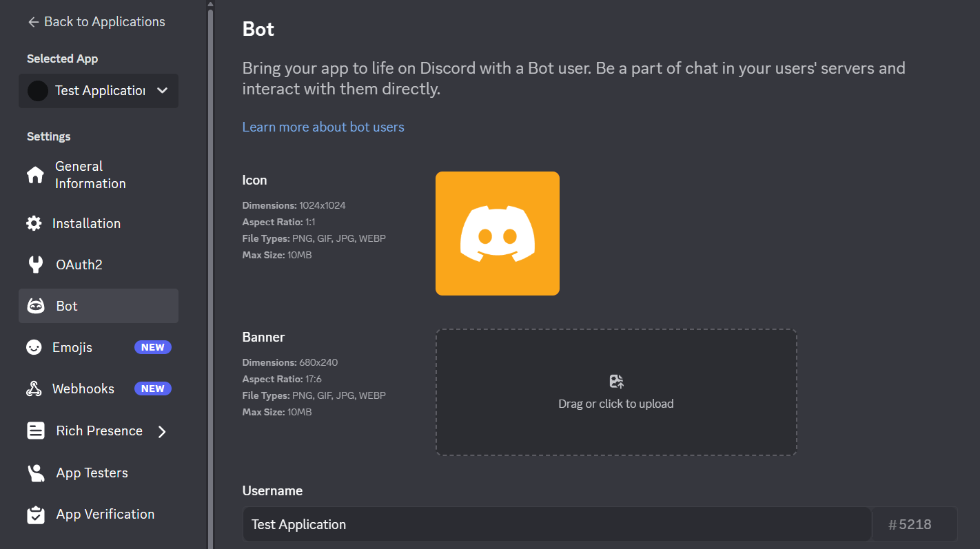
Task: Click the Aspect Ratio: 1:1 text
Action: coord(279,222)
